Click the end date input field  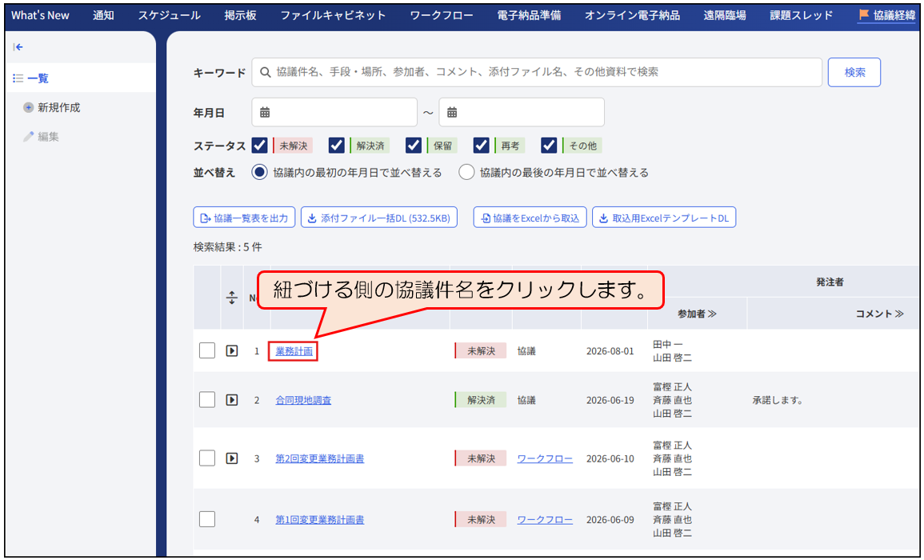[x=522, y=112]
